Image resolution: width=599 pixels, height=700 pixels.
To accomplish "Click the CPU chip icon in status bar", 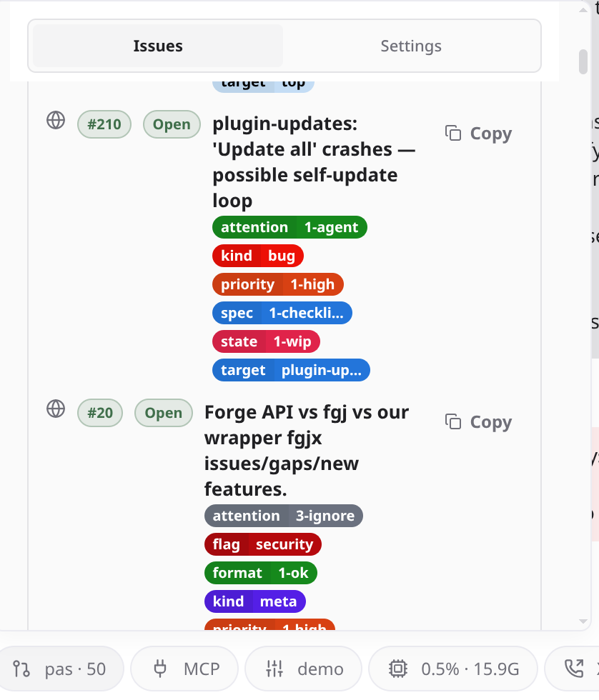I will pos(398,669).
